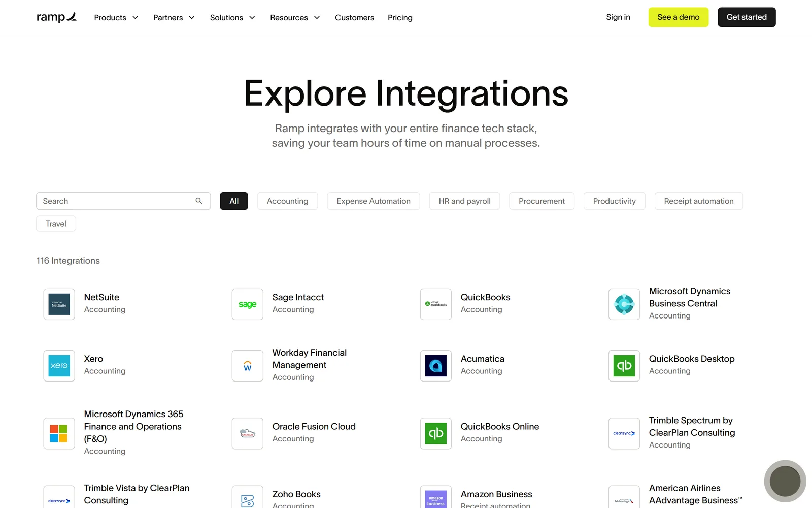Open the NetSuite integration logo

[59, 304]
